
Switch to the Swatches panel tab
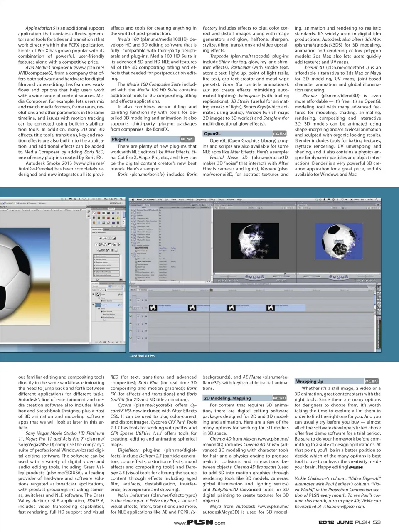click(x=103, y=209)
